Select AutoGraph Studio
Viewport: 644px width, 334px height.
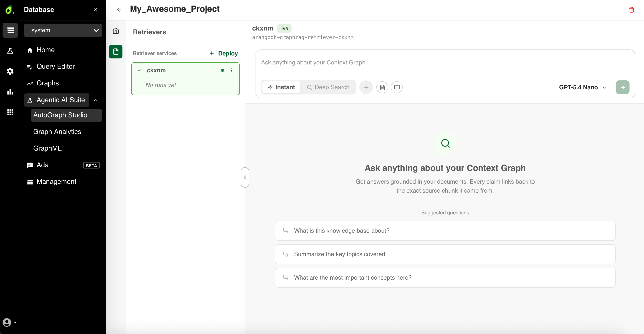66,115
